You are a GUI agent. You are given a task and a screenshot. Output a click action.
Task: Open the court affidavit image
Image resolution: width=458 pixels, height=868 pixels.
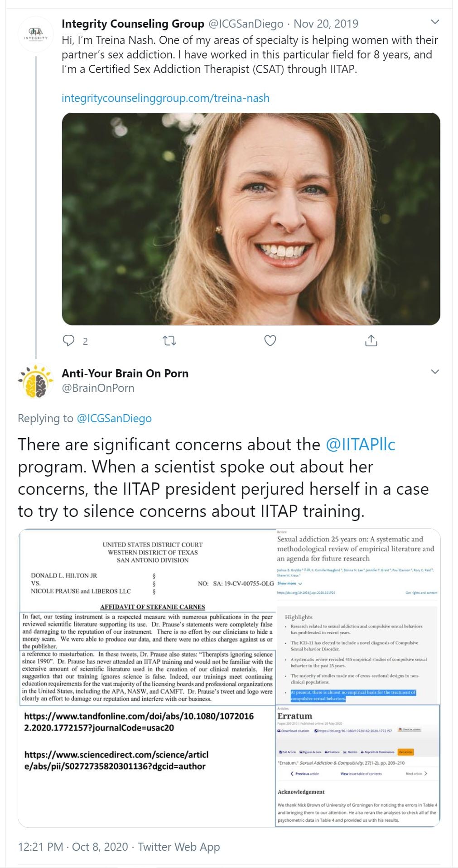(147, 617)
